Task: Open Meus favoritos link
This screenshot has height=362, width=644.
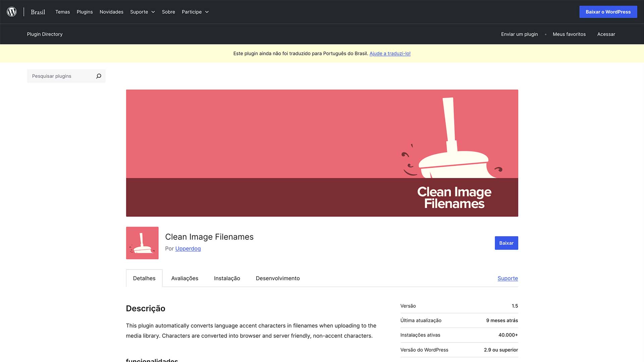Action: 569,34
